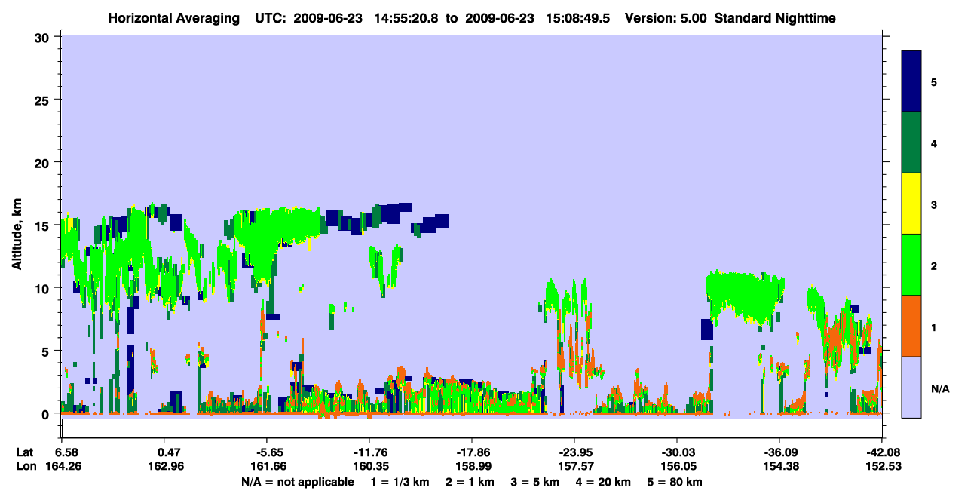Image resolution: width=980 pixels, height=503 pixels.
Task: Click the orange colorbar segment labeled 1
Action: (x=911, y=326)
